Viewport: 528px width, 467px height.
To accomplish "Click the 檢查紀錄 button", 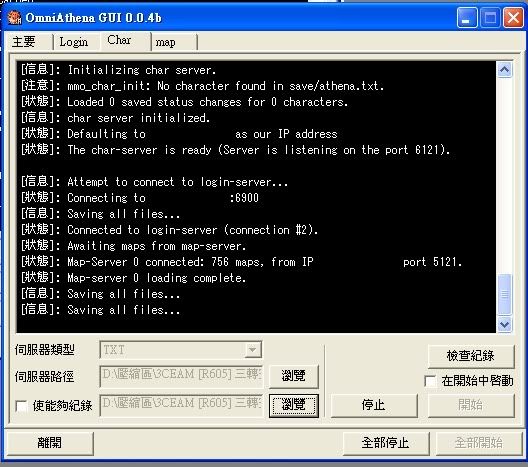I will tap(471, 356).
